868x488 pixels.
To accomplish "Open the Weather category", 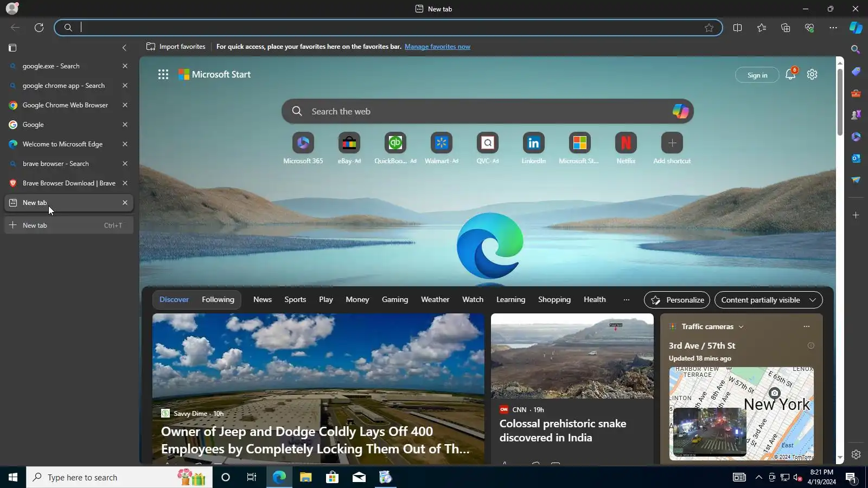I will click(435, 299).
